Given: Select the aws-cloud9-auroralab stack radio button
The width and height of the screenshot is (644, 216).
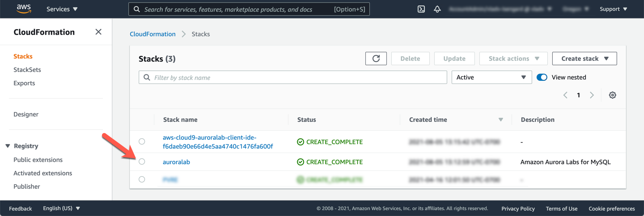Looking at the screenshot, I should (x=142, y=141).
